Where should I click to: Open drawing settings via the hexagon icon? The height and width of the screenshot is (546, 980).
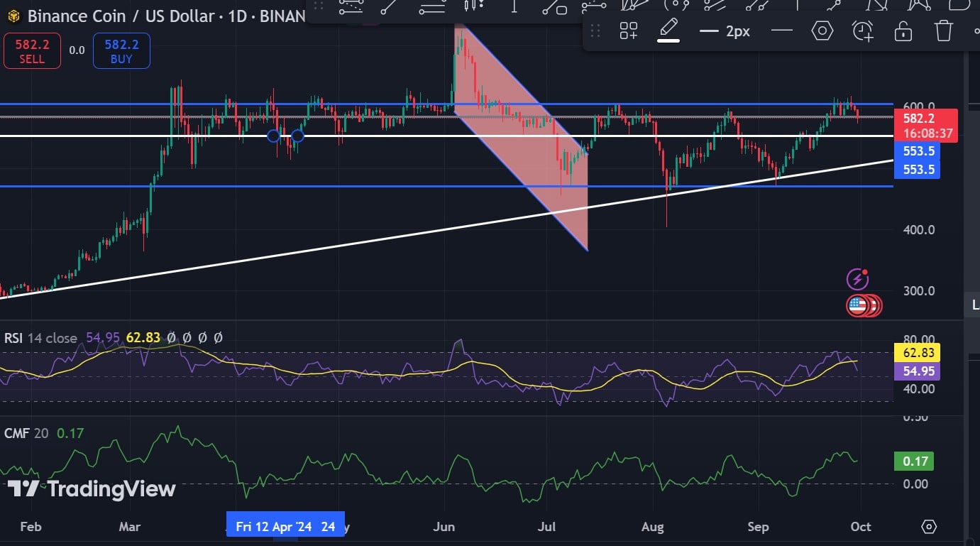click(822, 31)
